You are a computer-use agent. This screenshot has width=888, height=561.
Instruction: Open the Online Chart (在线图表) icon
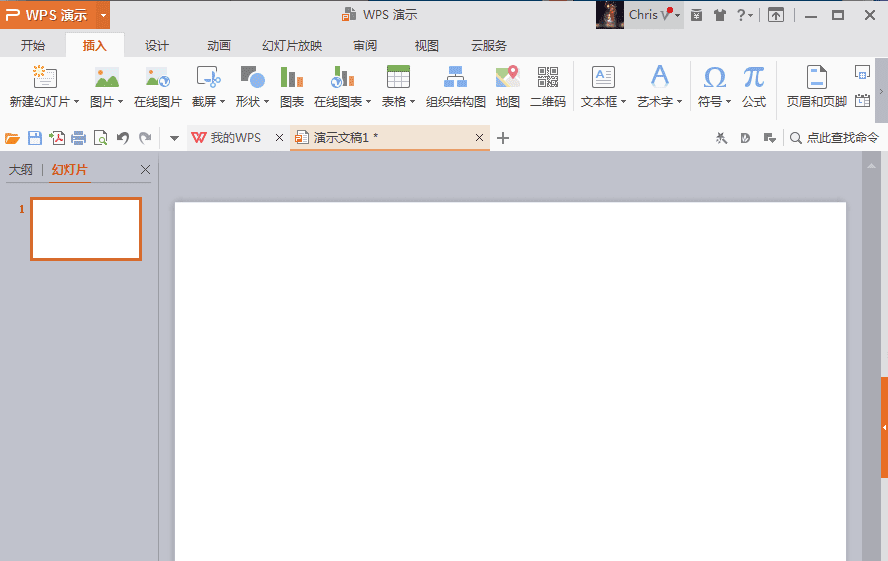point(342,77)
